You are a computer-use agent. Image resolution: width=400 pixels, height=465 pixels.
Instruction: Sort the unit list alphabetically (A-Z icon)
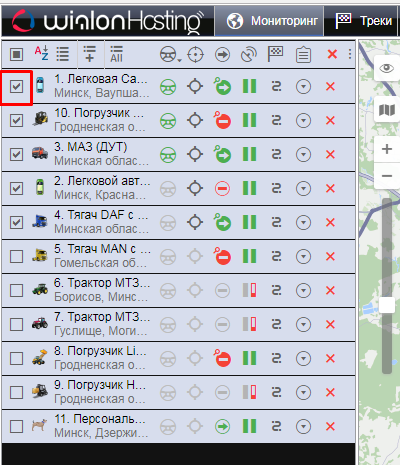click(41, 54)
